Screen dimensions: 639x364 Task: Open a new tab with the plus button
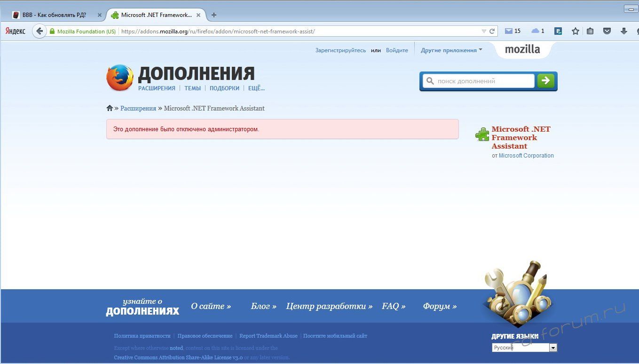click(x=214, y=15)
